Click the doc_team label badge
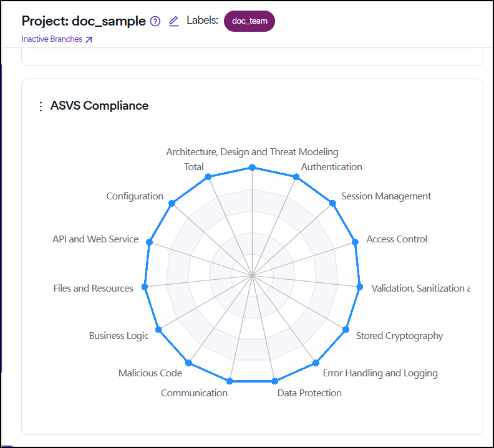 pyautogui.click(x=249, y=21)
